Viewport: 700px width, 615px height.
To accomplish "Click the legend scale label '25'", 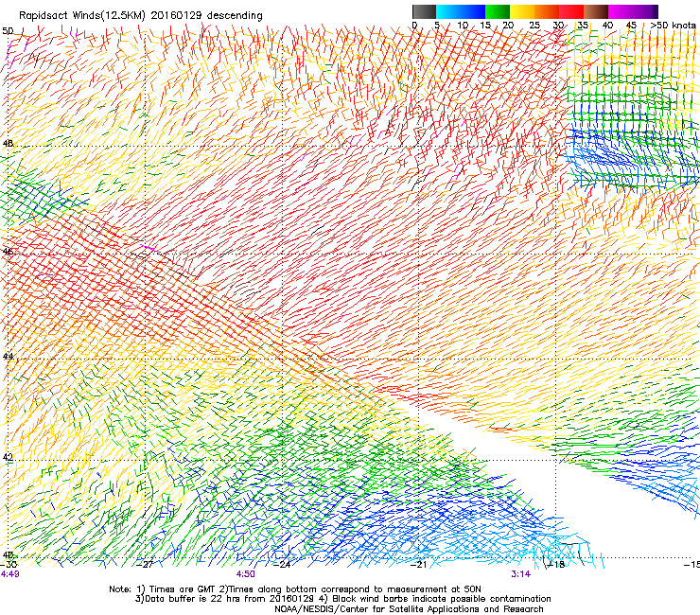I will 534,26.
